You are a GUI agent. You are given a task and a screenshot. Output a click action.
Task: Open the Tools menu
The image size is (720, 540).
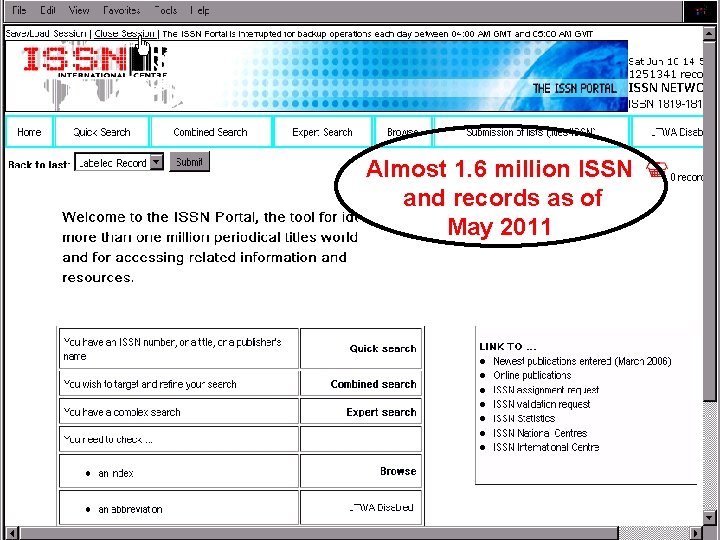pyautogui.click(x=166, y=10)
